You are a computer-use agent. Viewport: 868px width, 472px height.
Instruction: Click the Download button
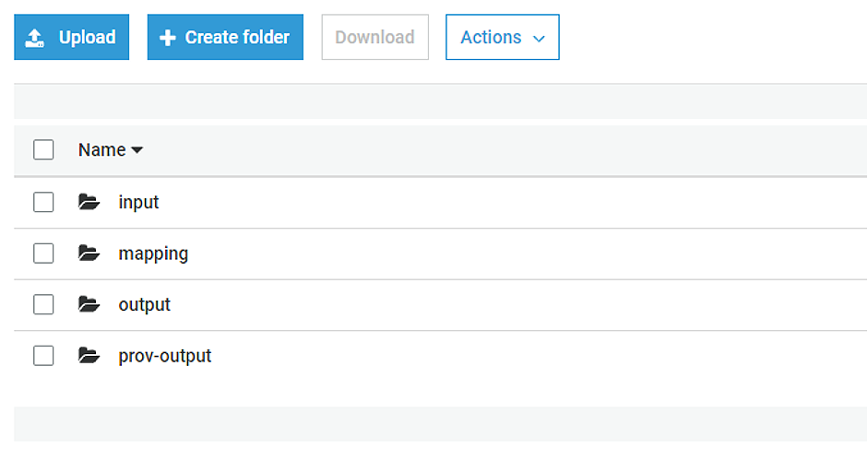coord(375,37)
